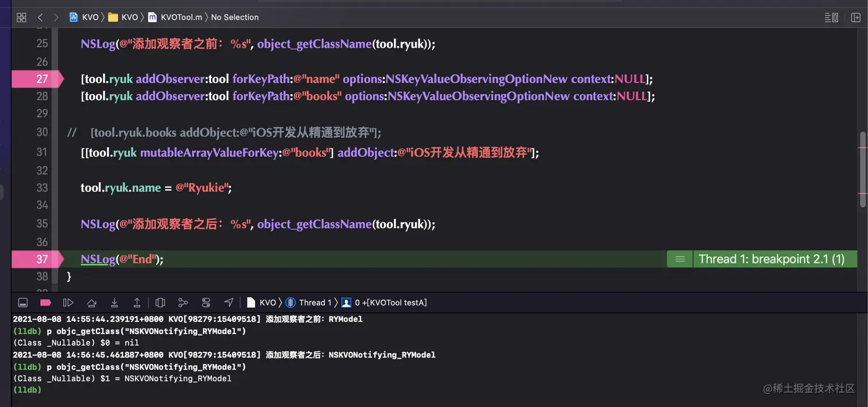Click NSLog on the End line

[98, 259]
